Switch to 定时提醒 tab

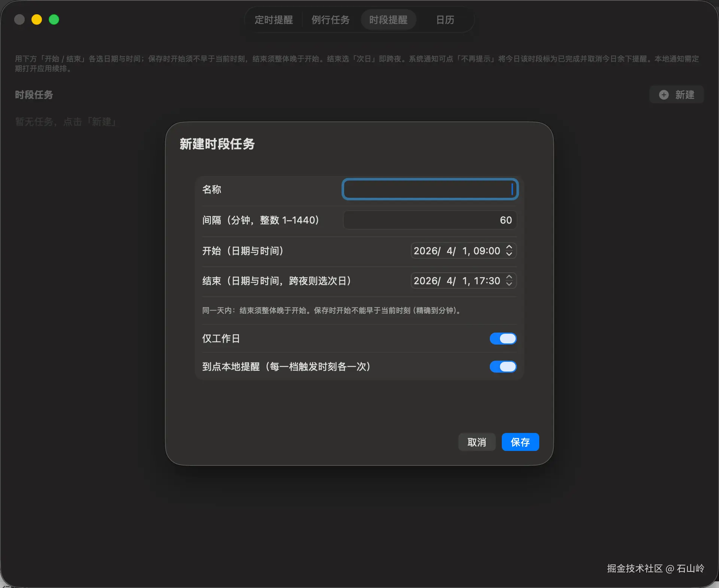point(274,20)
